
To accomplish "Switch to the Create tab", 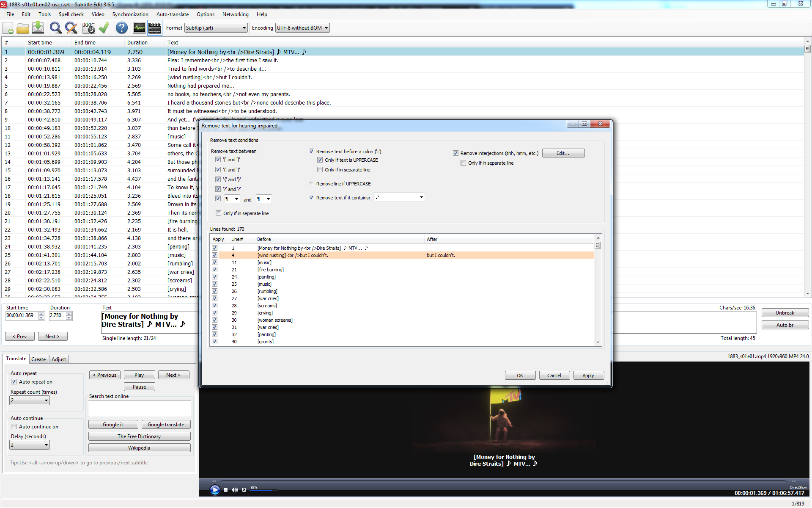I will (38, 359).
